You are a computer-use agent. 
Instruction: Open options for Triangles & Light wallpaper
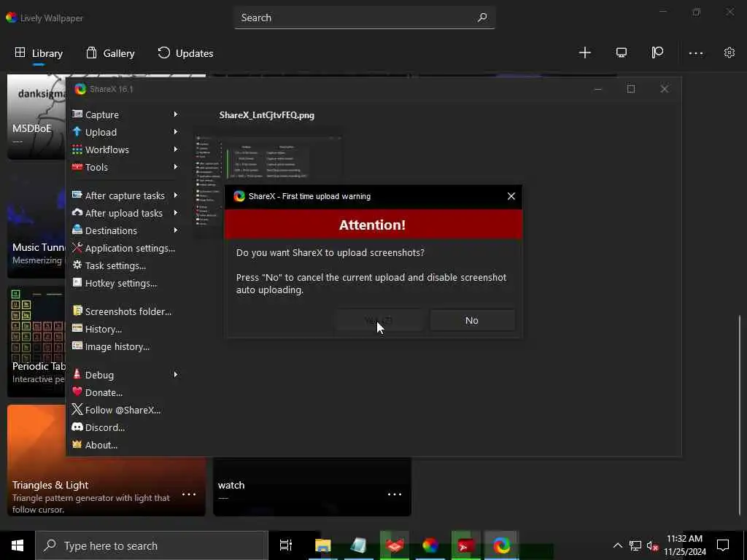189,494
